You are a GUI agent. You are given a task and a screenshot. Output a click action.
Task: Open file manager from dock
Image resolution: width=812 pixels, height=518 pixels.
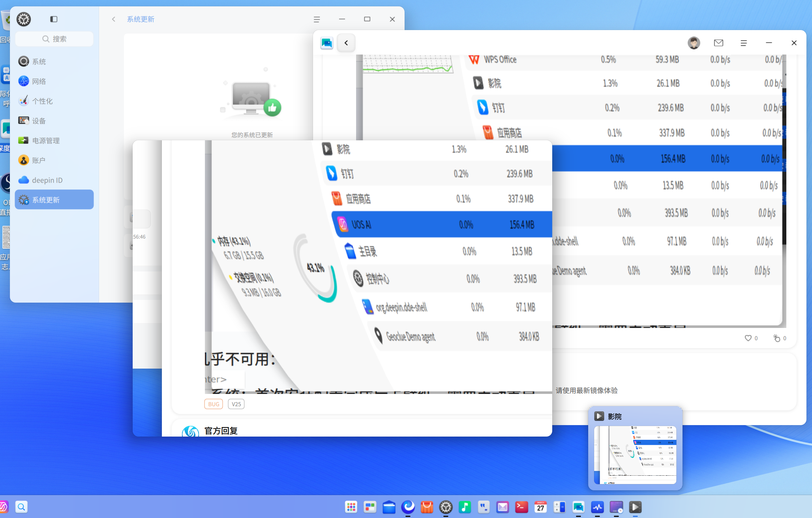[x=389, y=507]
